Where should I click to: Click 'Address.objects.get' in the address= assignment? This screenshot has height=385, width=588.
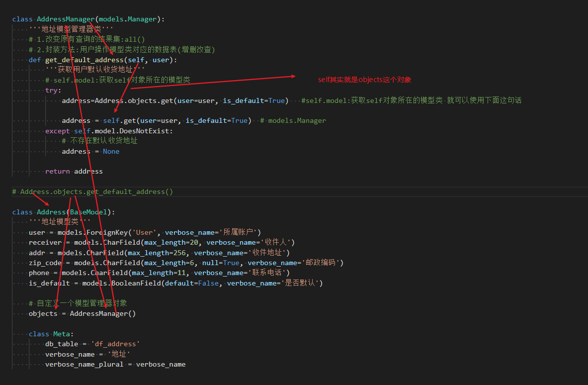[x=134, y=100]
